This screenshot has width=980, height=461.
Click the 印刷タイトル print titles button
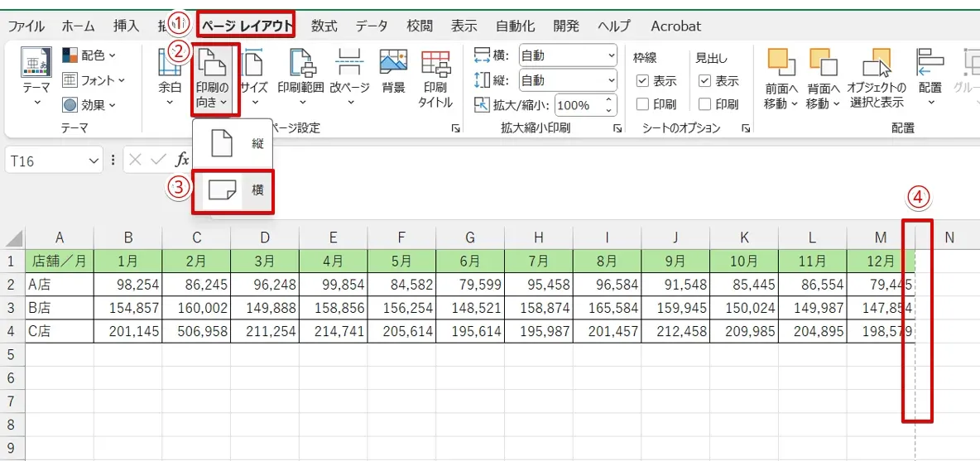coord(435,78)
